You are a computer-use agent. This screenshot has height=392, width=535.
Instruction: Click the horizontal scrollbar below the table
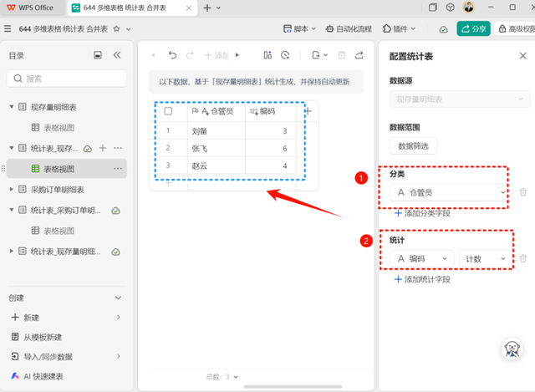pos(293,386)
